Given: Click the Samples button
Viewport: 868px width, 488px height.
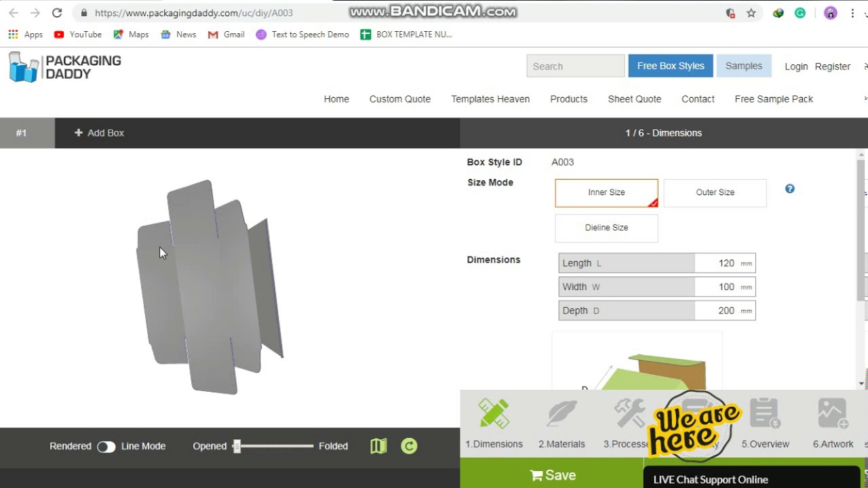Looking at the screenshot, I should [x=744, y=66].
